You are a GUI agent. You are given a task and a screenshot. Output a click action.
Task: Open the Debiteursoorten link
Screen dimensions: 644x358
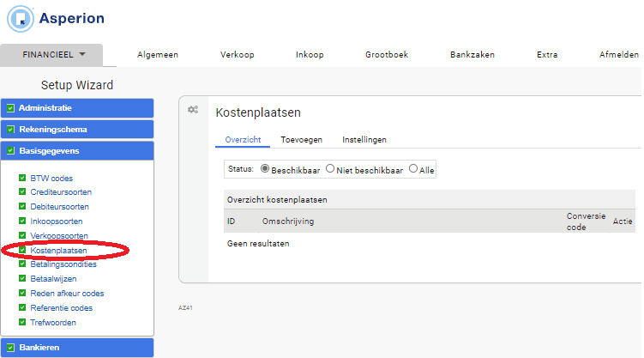point(59,207)
